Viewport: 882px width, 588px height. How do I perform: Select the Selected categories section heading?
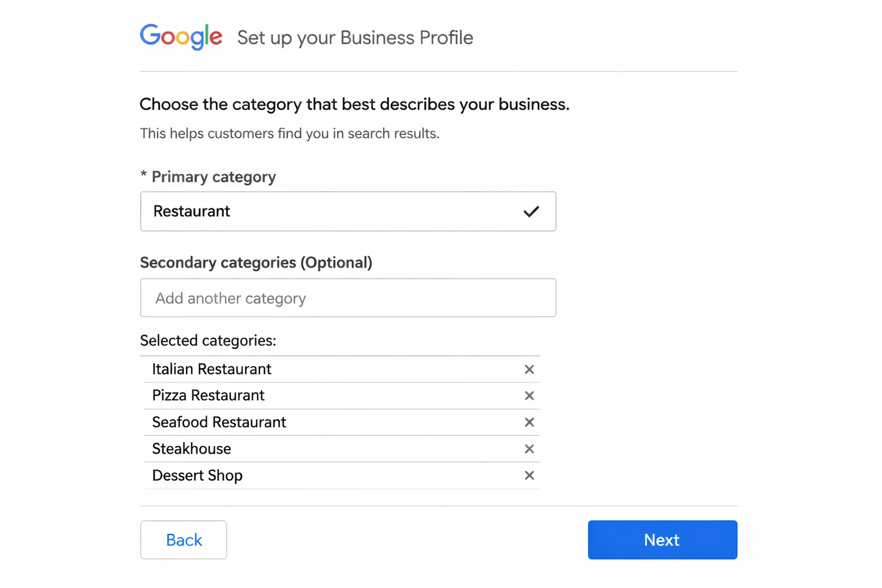(208, 340)
